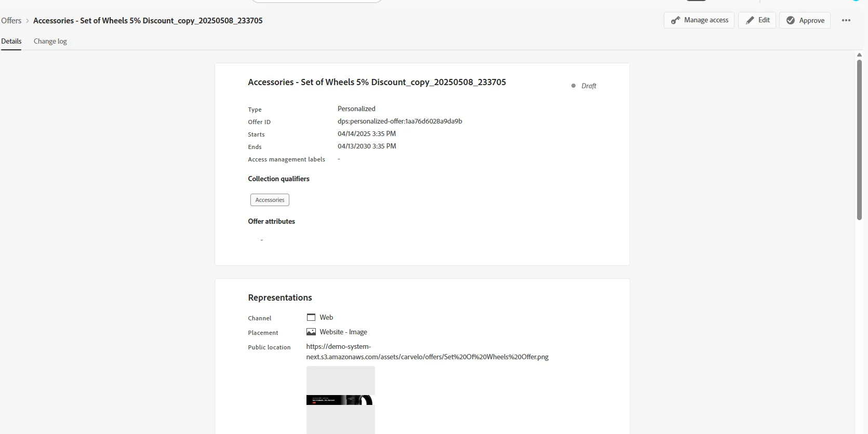This screenshot has width=868, height=434.
Task: Click the Draft status dot indicator
Action: (x=573, y=86)
